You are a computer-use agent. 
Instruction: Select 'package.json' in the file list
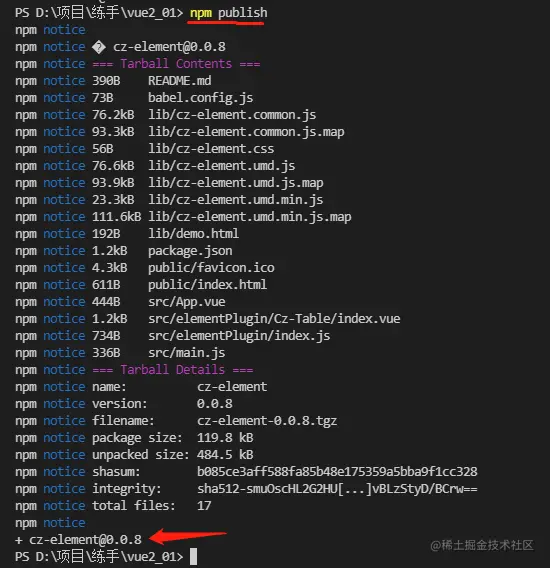190,251
